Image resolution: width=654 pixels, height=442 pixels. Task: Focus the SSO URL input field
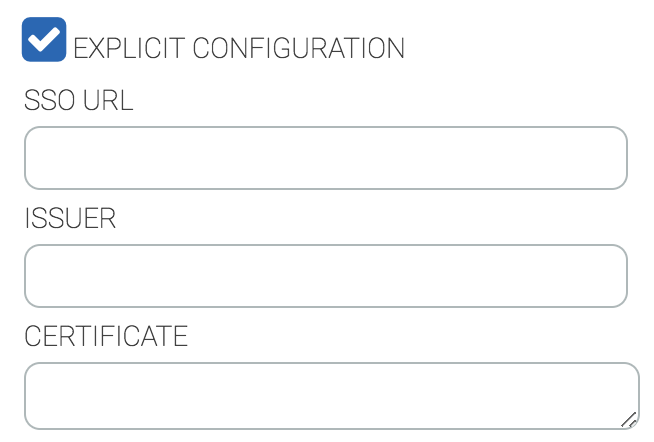pos(325,158)
